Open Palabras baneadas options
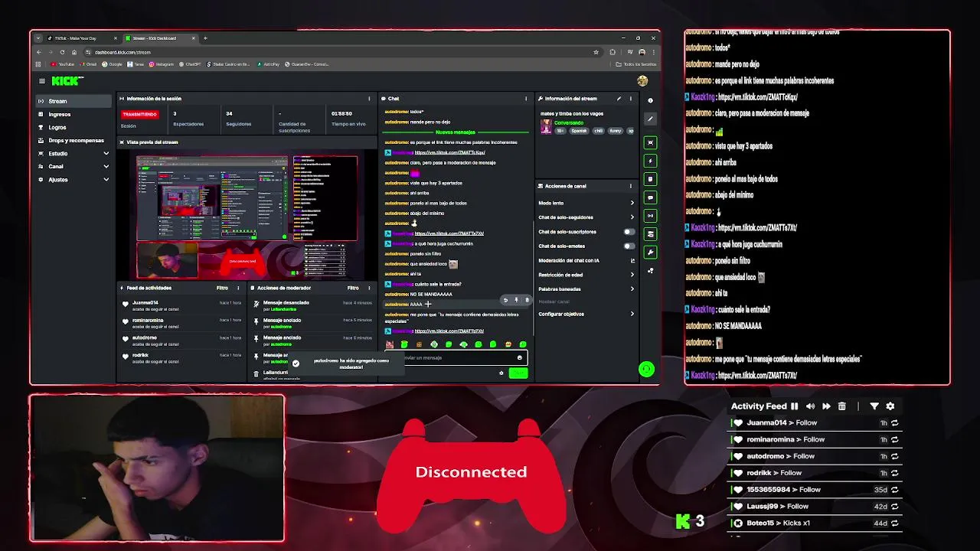Viewport: 980px width, 551px height. coord(586,289)
